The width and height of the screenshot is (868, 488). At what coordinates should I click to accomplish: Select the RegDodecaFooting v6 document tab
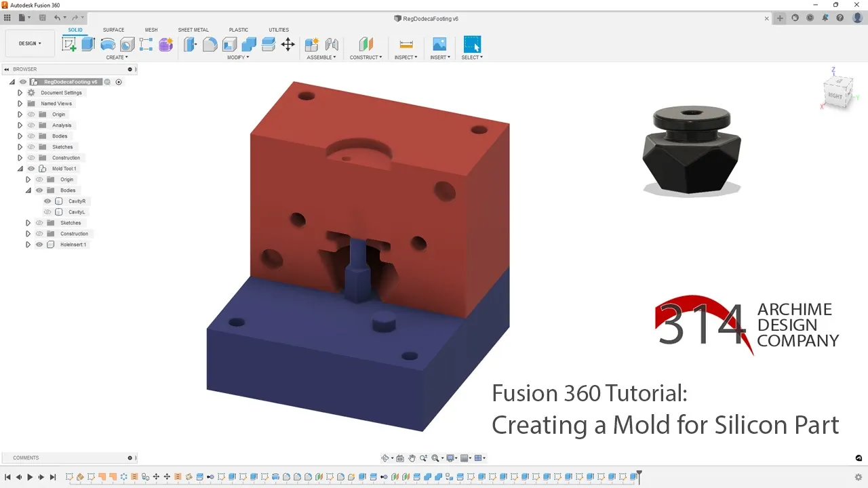pos(427,18)
